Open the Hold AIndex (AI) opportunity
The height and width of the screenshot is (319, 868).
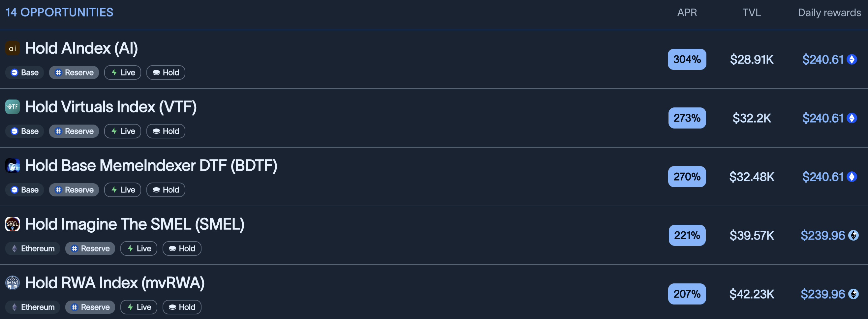[x=81, y=48]
